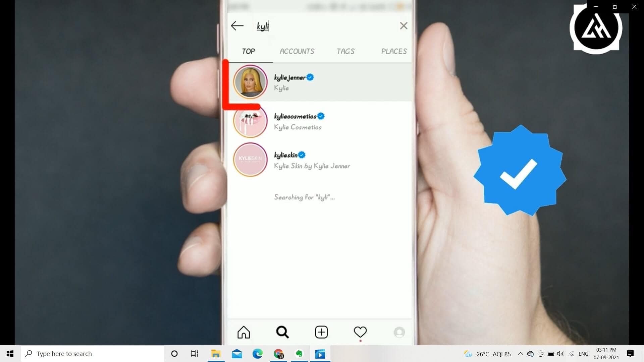
Task: Tap the back arrow in search bar
Action: click(x=237, y=26)
